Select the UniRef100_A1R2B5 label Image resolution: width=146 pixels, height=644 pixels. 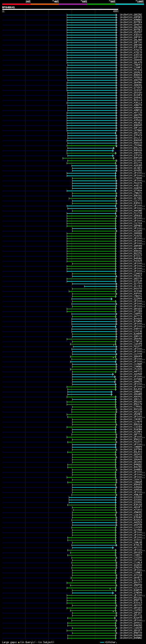coord(131,165)
